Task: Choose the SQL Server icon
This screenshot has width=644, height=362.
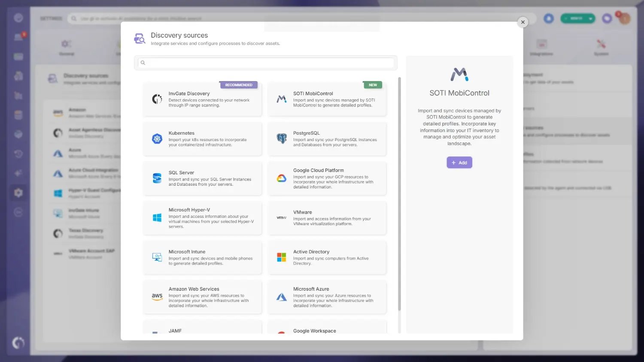Action: [157, 178]
